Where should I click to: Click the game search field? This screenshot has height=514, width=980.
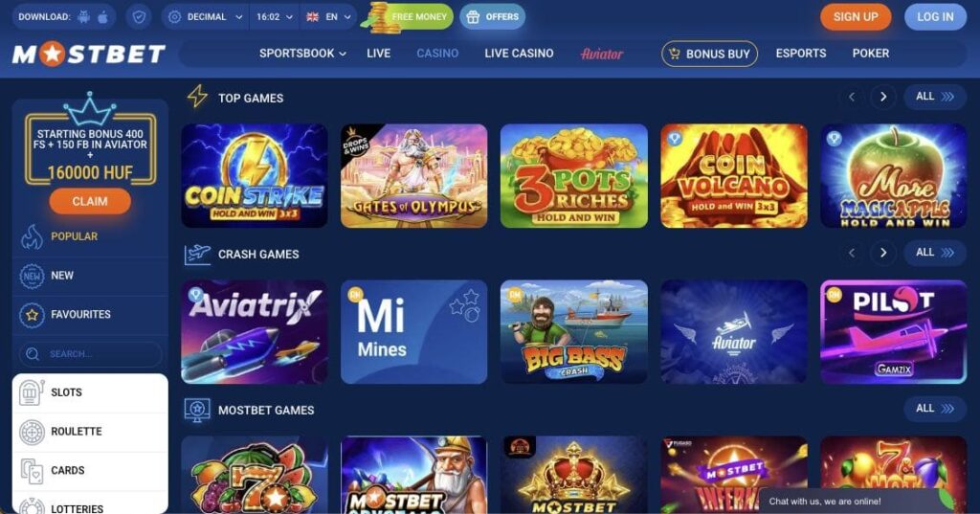pos(90,354)
